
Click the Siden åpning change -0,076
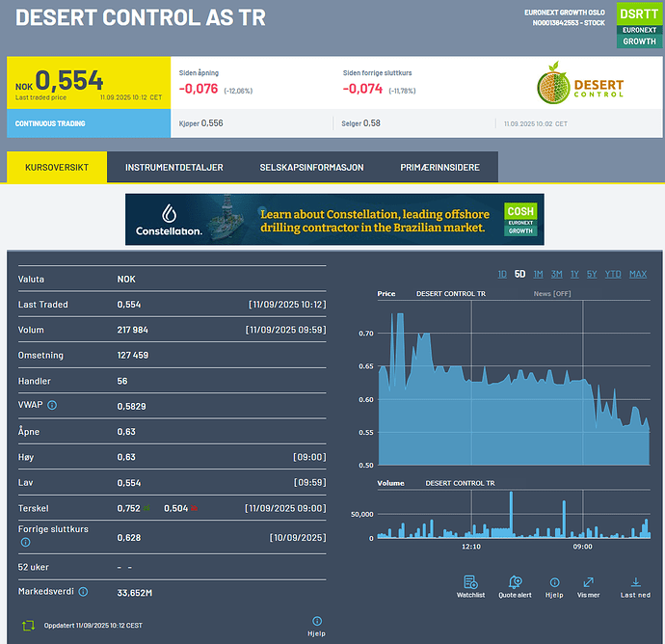pyautogui.click(x=199, y=89)
